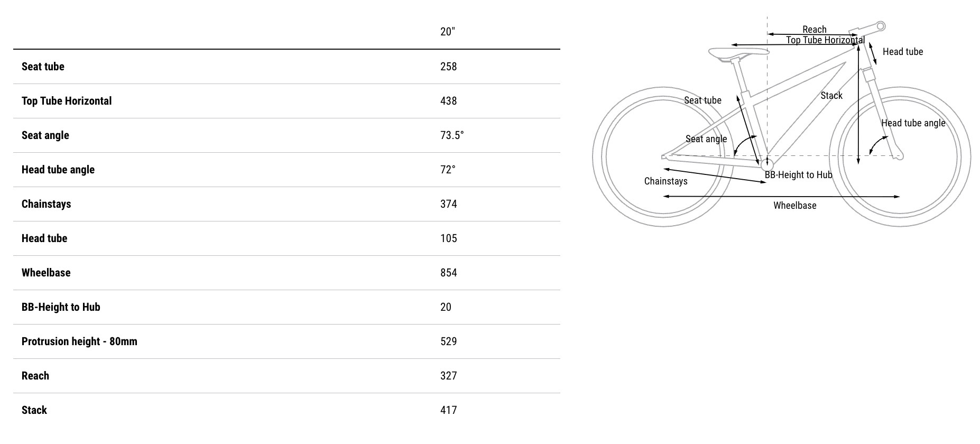Select the Seat angle value 73.5°

451,135
